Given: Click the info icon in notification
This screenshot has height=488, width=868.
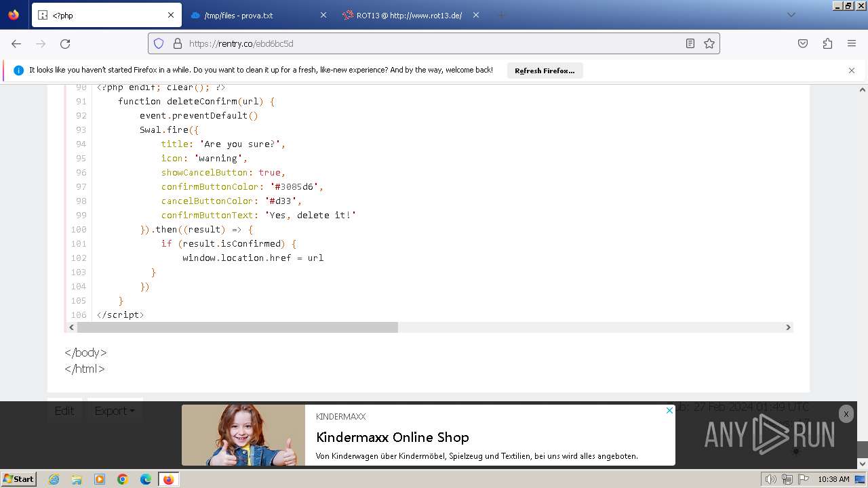Looking at the screenshot, I should (x=18, y=70).
